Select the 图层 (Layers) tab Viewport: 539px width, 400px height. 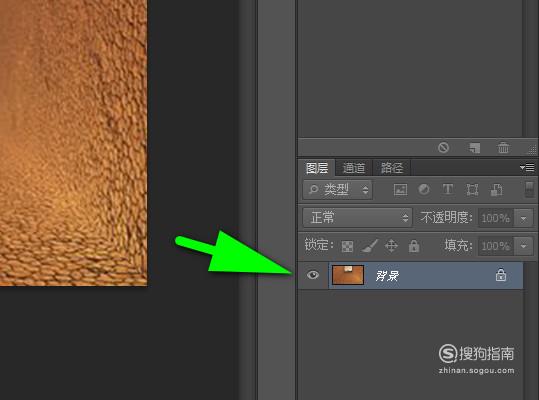[x=317, y=168]
